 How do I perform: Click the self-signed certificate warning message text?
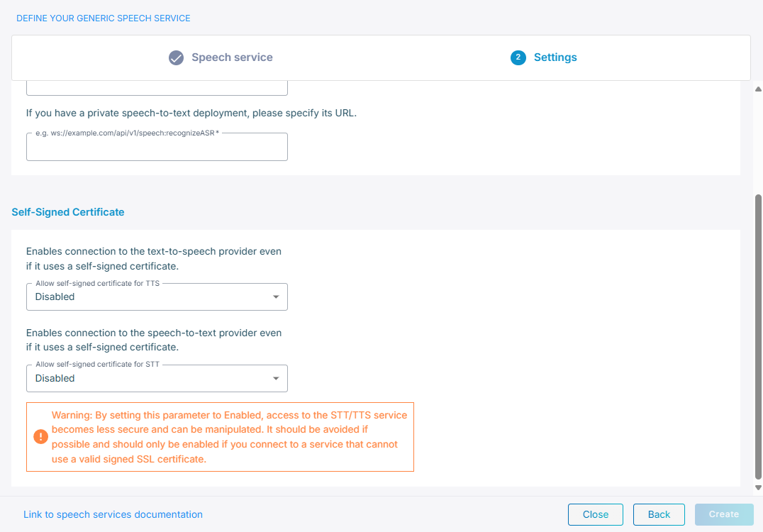pos(229,437)
